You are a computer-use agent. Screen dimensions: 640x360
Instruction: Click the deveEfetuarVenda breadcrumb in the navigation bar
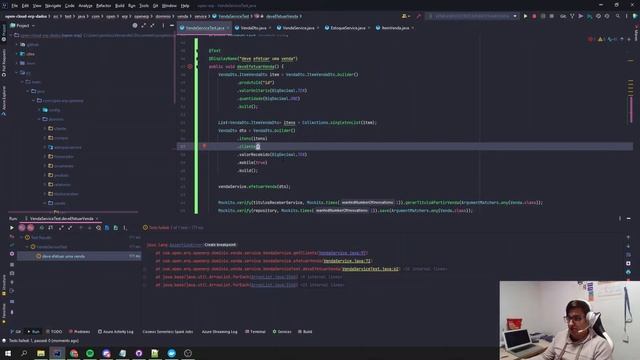[x=282, y=16]
